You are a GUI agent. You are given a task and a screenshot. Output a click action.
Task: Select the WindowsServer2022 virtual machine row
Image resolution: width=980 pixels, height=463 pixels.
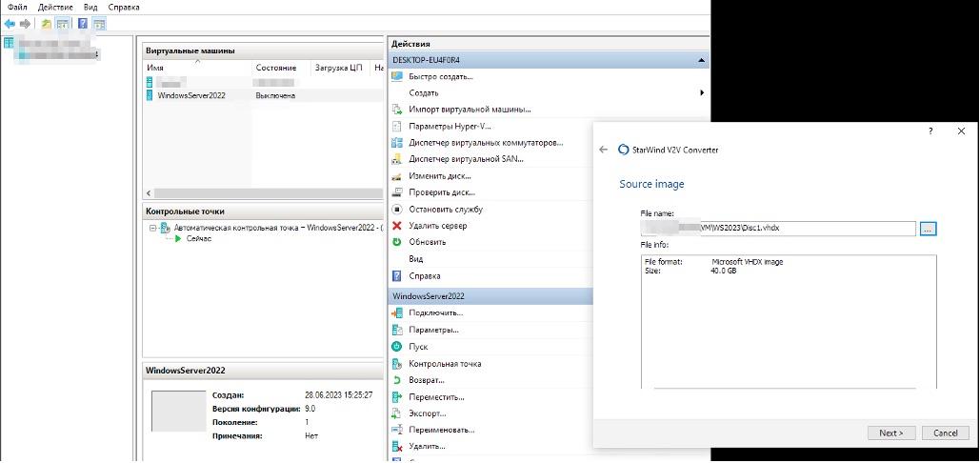pyautogui.click(x=191, y=95)
